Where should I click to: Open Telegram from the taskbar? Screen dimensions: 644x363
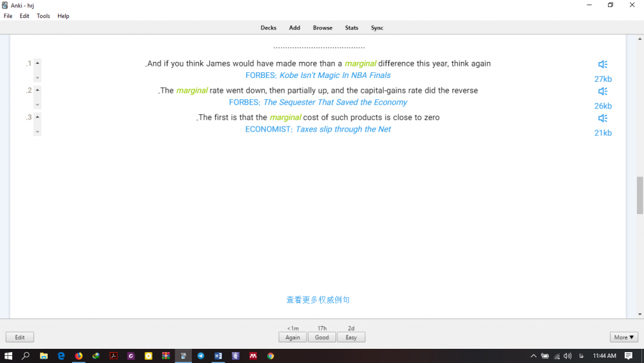tap(201, 356)
